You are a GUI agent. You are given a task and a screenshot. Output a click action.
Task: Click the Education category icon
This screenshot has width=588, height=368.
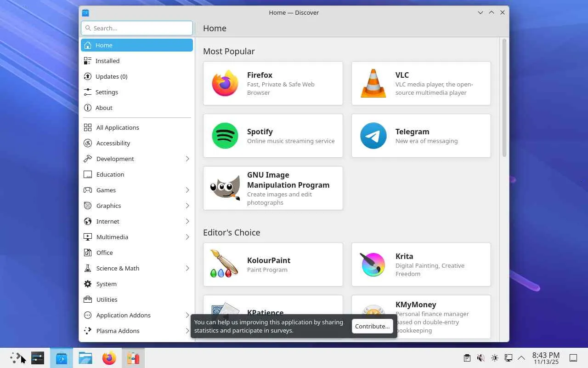pyautogui.click(x=88, y=174)
